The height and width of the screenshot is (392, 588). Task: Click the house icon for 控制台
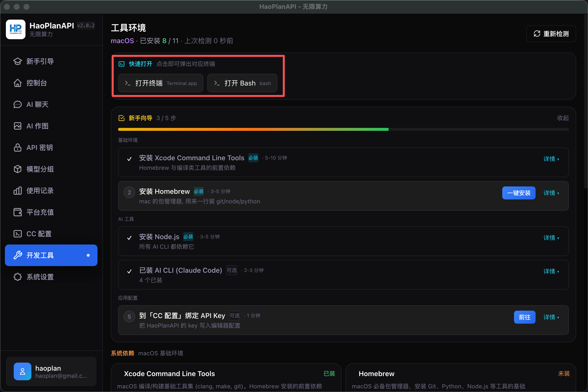pos(17,83)
